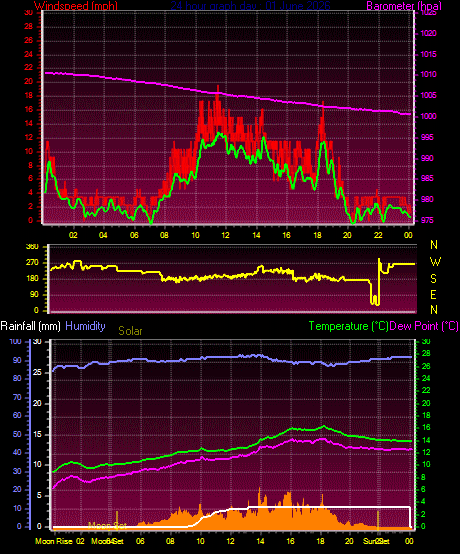Select the Humidity legend label
The image size is (460, 554).
(85, 326)
